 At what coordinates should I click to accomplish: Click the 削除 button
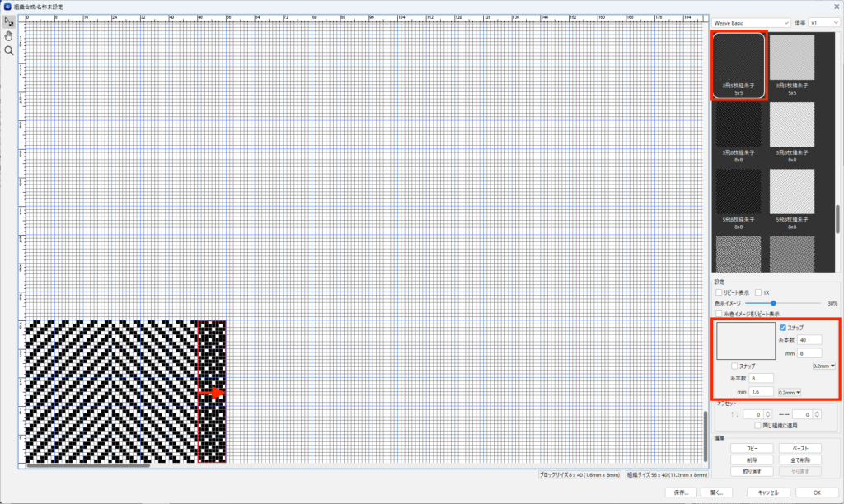tap(752, 460)
